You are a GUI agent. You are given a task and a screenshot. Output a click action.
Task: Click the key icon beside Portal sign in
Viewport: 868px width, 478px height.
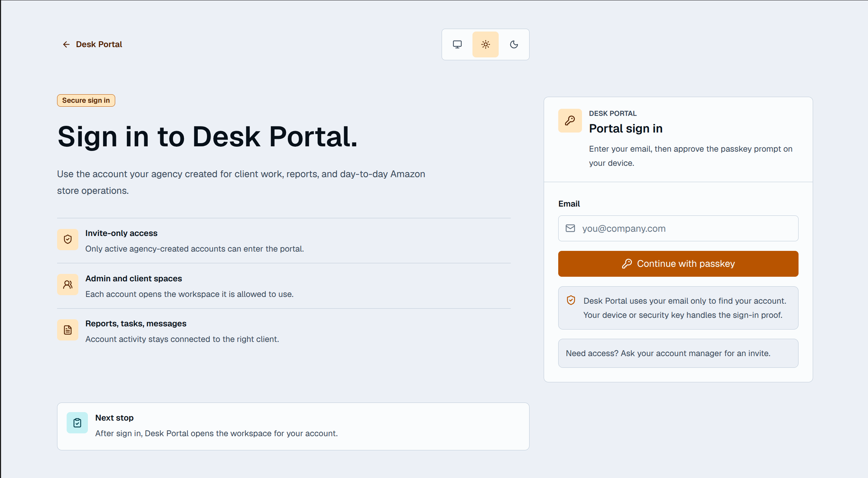570,120
